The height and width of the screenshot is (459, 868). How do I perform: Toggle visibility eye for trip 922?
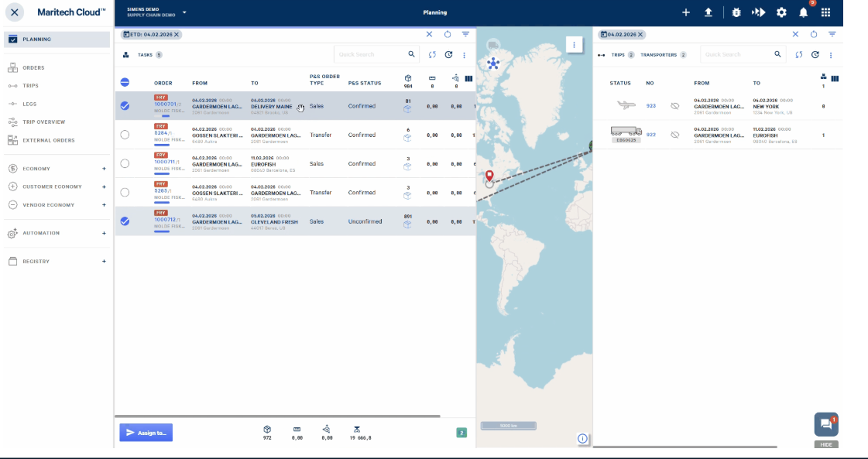[674, 135]
